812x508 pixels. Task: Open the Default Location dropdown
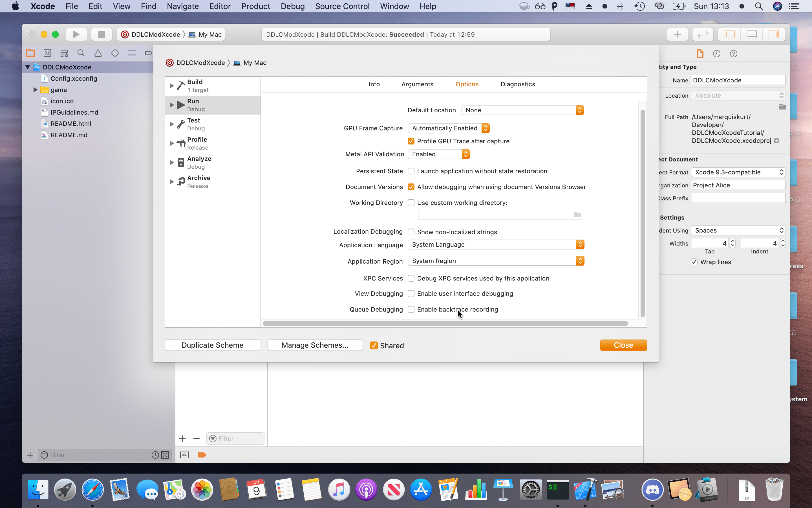click(x=522, y=110)
